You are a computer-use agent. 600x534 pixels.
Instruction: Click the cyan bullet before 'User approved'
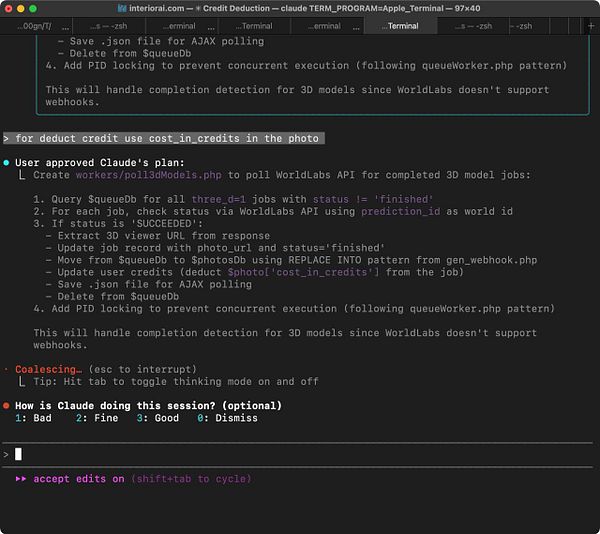[x=6, y=163]
